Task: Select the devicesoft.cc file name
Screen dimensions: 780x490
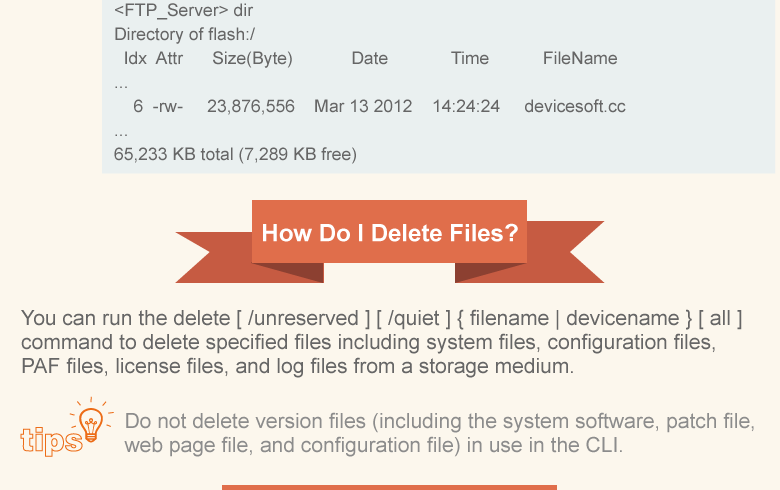Action: tap(575, 106)
